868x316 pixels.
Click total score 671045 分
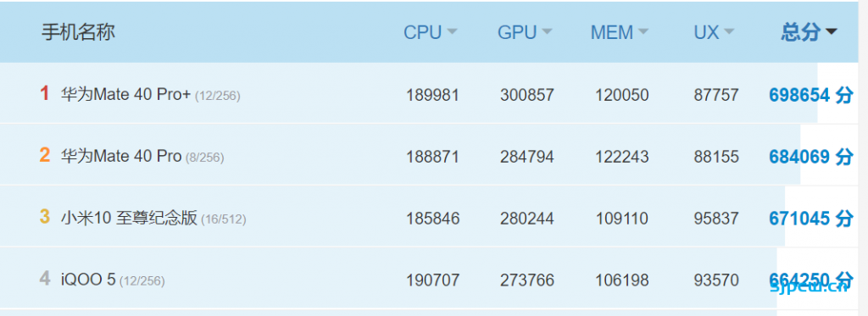811,219
